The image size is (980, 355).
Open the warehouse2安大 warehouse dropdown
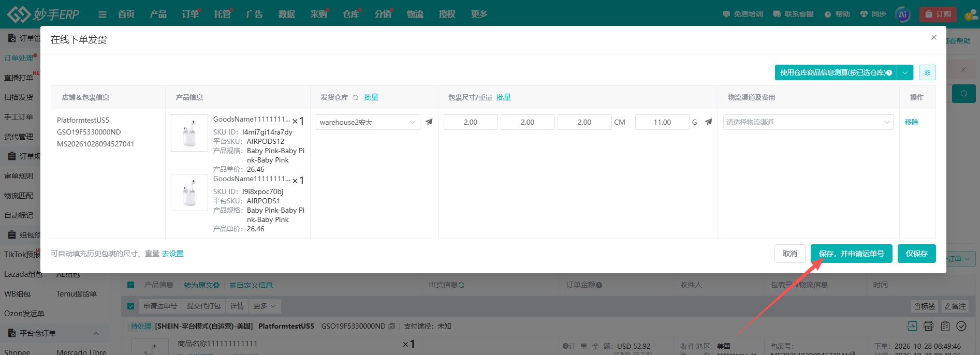[x=368, y=122]
